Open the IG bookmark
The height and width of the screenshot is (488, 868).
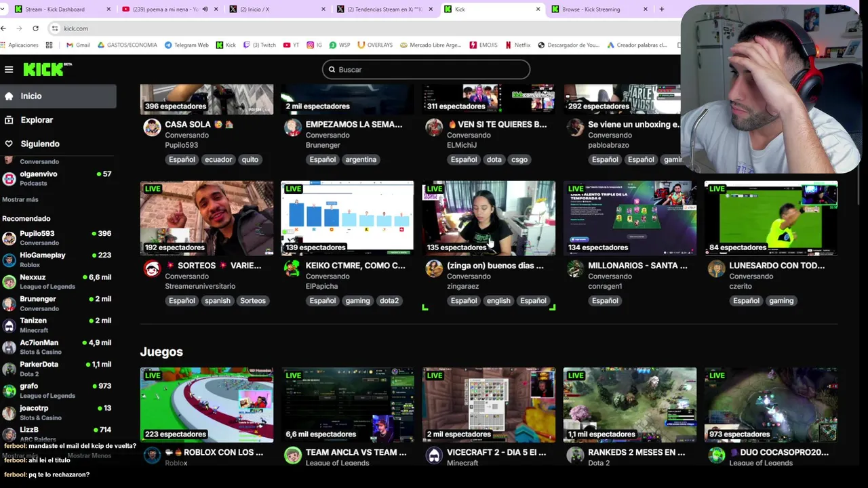(x=315, y=45)
